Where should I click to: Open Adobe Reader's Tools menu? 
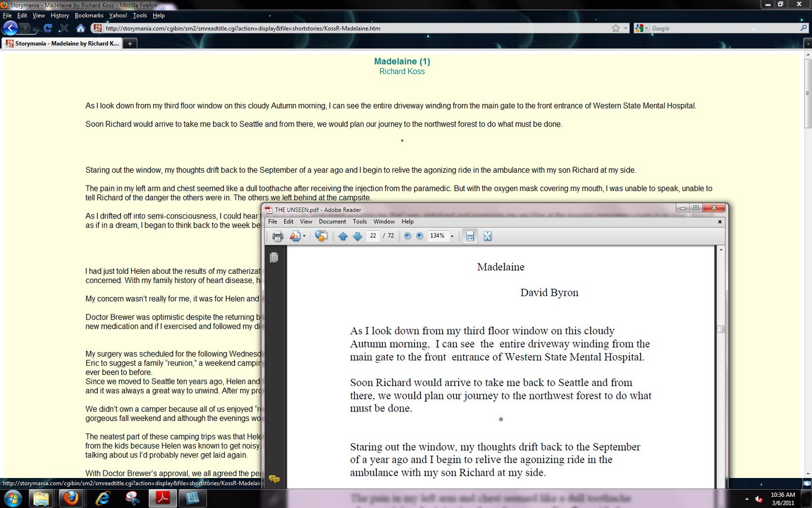click(x=360, y=221)
